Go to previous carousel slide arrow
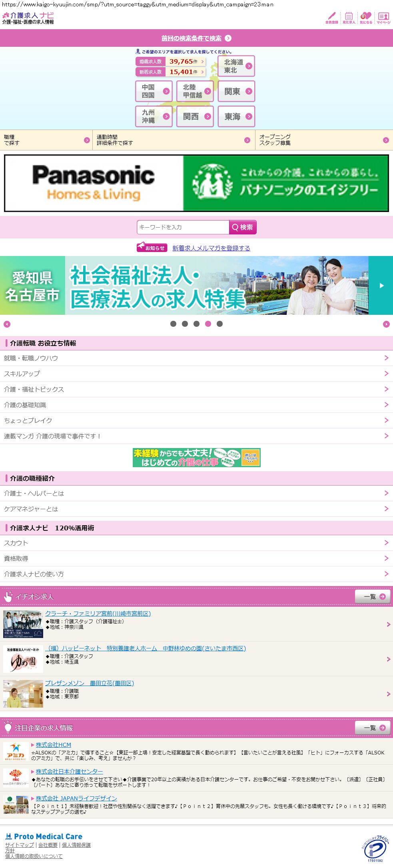The height and width of the screenshot is (868, 393). click(x=7, y=324)
